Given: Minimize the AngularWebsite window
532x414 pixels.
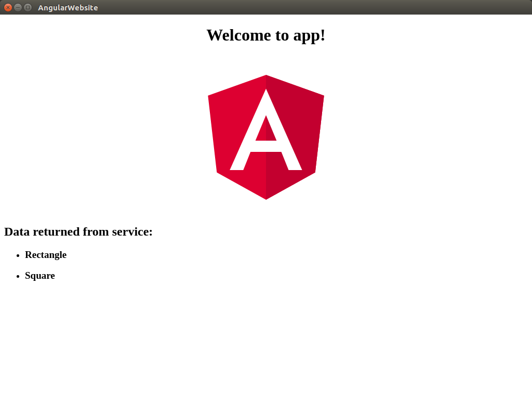Looking at the screenshot, I should tap(18, 7).
